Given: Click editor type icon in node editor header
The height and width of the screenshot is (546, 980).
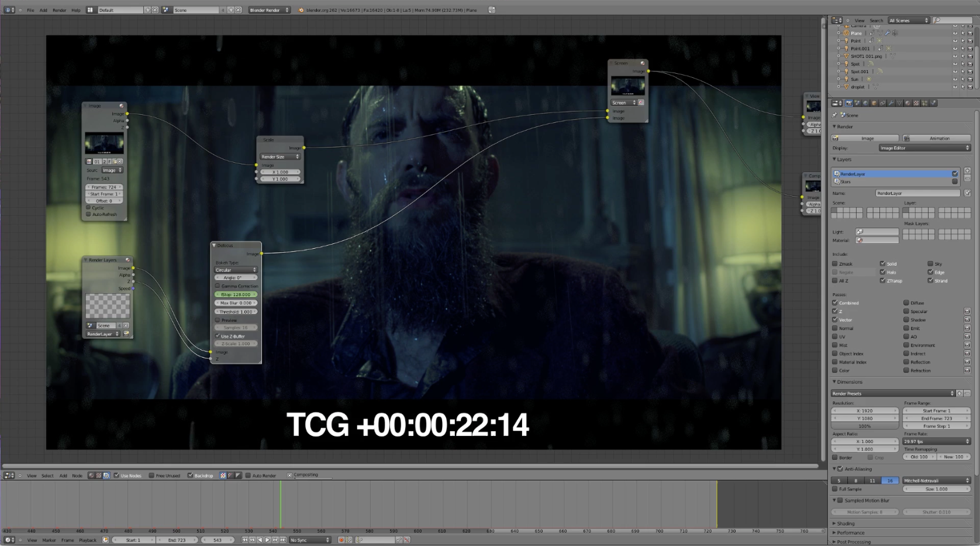Looking at the screenshot, I should (x=9, y=475).
